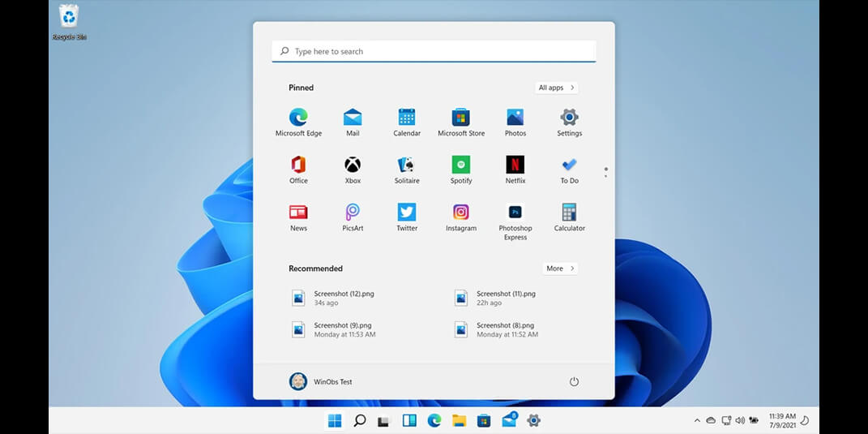
Task: Open Microsoft Edge from pinned apps
Action: [x=298, y=123]
